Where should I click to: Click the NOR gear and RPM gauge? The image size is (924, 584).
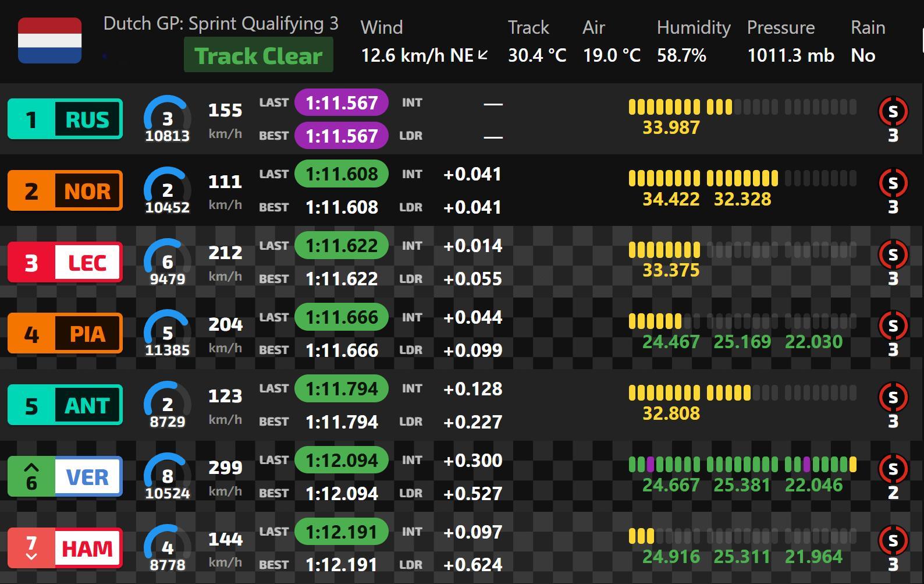point(168,191)
